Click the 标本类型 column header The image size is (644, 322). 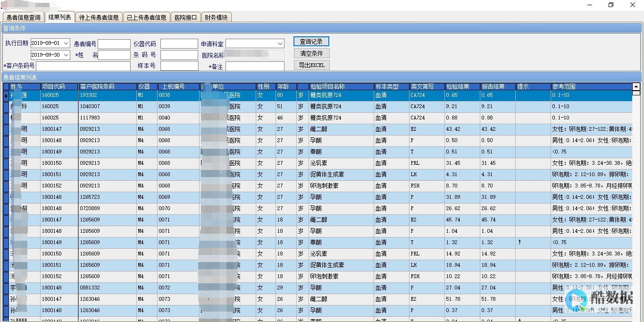click(x=391, y=86)
